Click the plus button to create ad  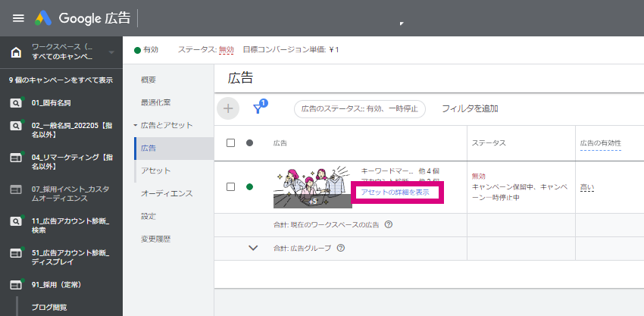point(228,108)
